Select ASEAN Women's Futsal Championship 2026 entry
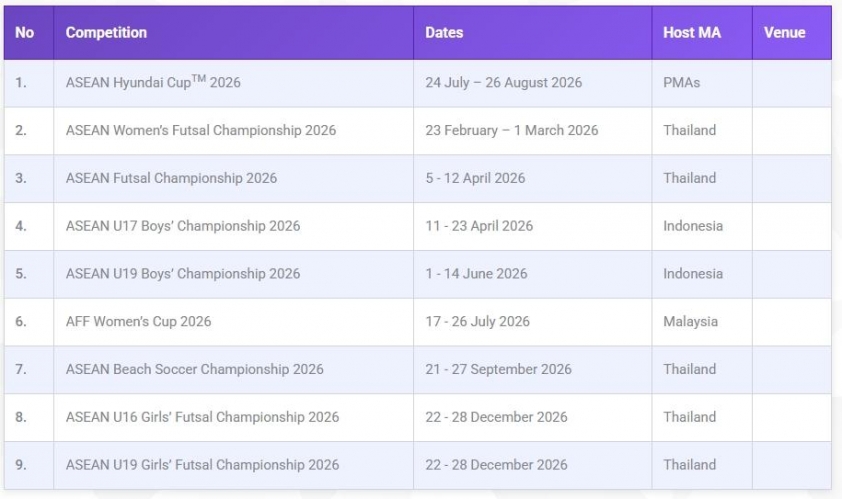842x499 pixels. (201, 130)
